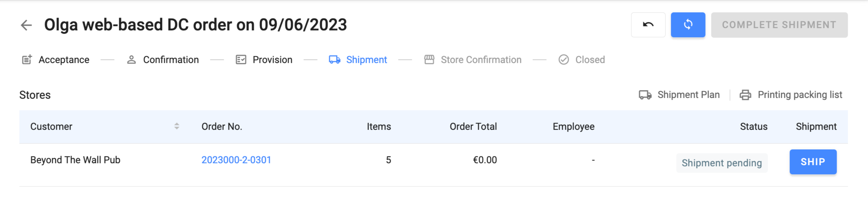This screenshot has width=868, height=205.
Task: Click the back arrow icon
Action: click(26, 25)
